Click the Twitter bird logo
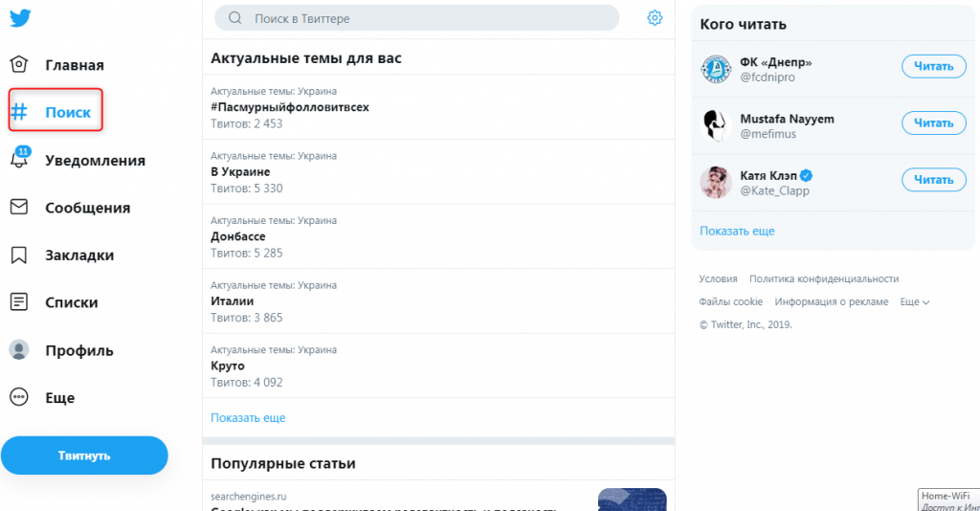The height and width of the screenshot is (511, 980). pyautogui.click(x=20, y=18)
